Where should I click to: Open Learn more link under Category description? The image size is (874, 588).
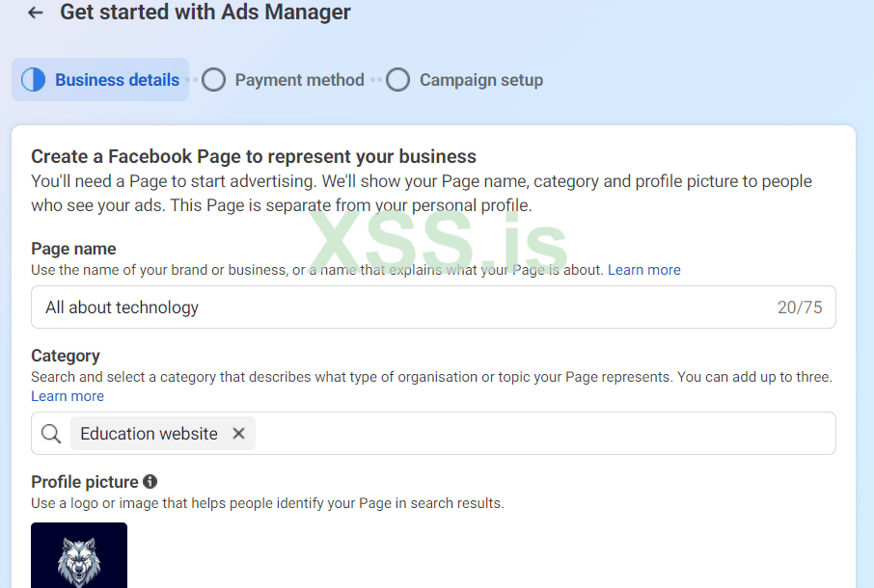[68, 396]
